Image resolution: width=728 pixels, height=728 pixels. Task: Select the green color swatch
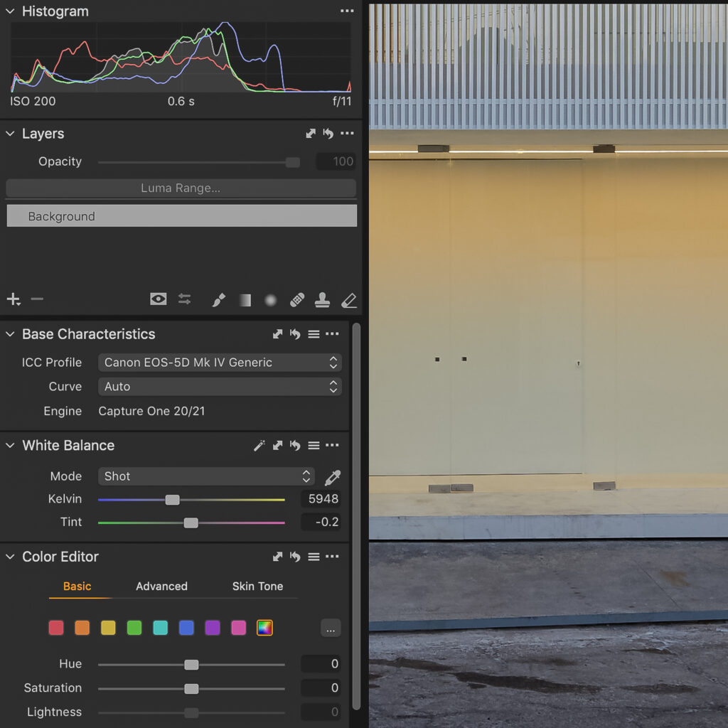click(134, 628)
